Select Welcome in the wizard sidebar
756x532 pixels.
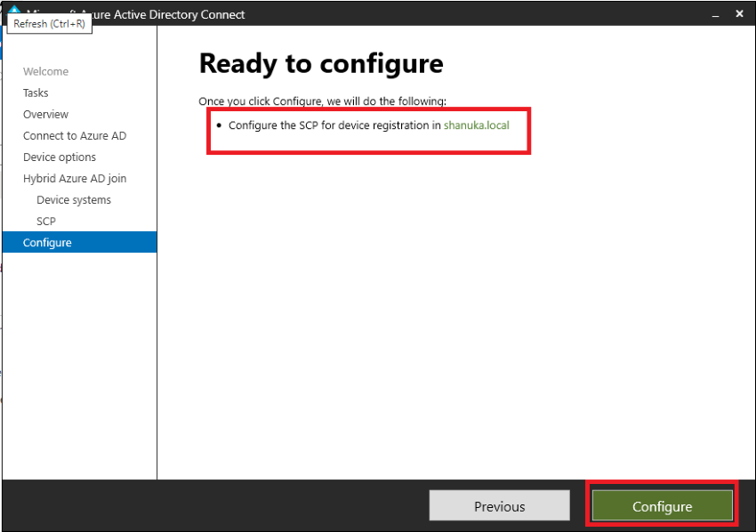pyautogui.click(x=45, y=71)
